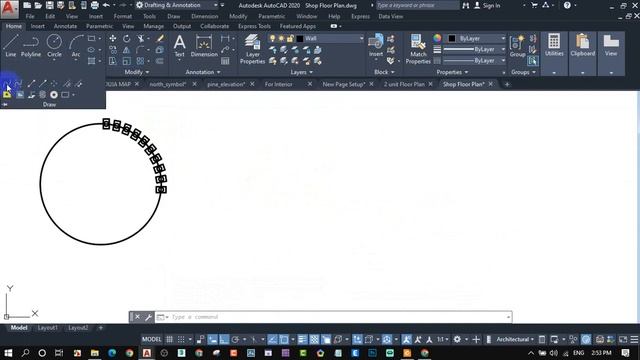Click the Move tool icon
The height and width of the screenshot is (360, 640).
(x=113, y=38)
